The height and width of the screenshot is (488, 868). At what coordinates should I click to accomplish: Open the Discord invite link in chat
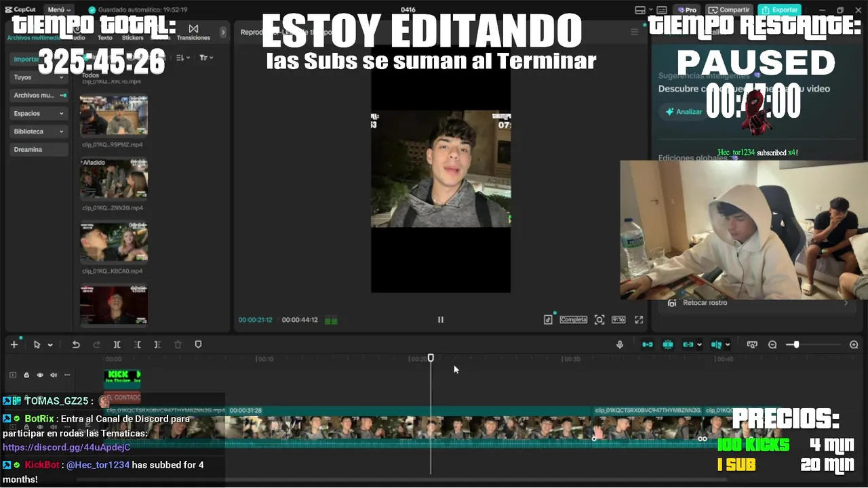[66, 447]
